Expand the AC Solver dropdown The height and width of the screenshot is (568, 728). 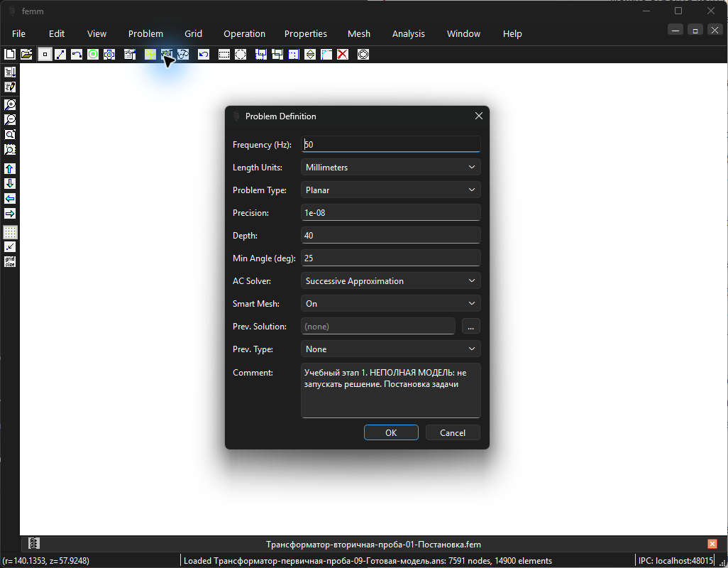tap(390, 281)
